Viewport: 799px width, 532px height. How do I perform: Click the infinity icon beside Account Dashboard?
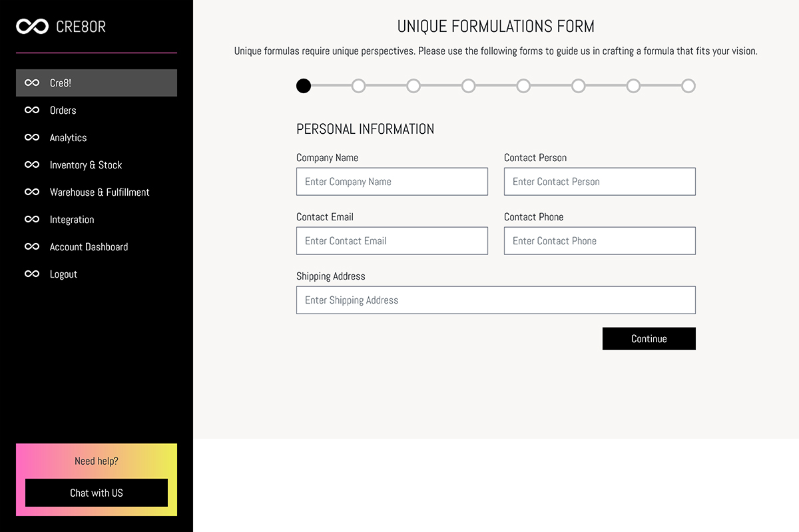(x=32, y=247)
